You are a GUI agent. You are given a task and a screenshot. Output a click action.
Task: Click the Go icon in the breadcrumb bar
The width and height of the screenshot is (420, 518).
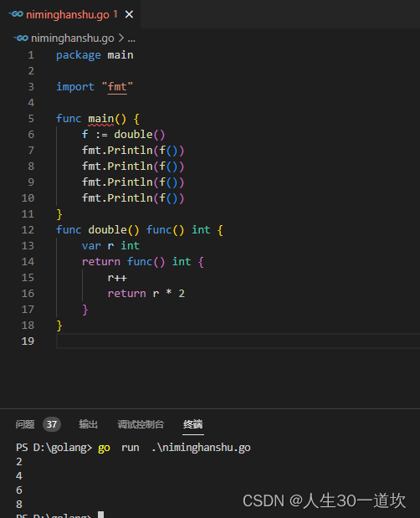[20, 38]
